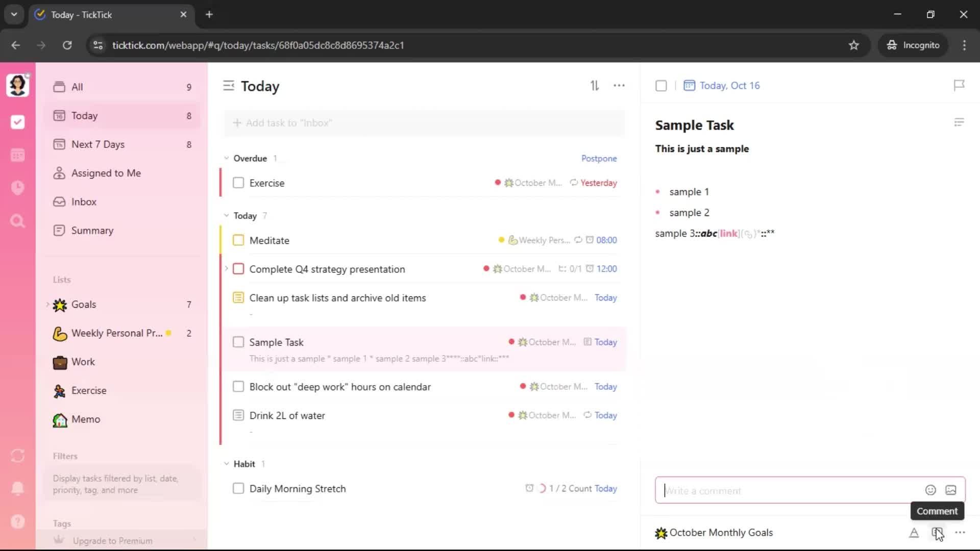980x551 pixels.
Task: Open the Inbox list
Action: 84,202
